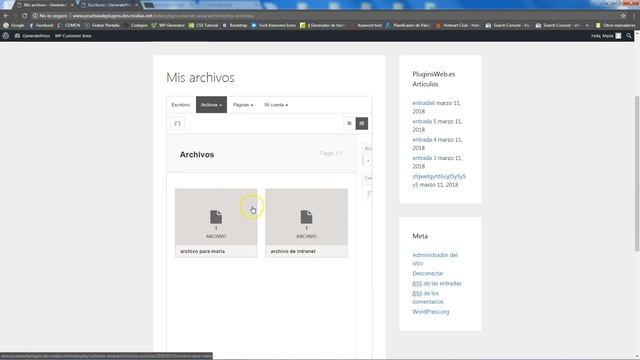Open the Hotmart Club bookmark
This screenshot has height=360, width=640.
tap(458, 25)
